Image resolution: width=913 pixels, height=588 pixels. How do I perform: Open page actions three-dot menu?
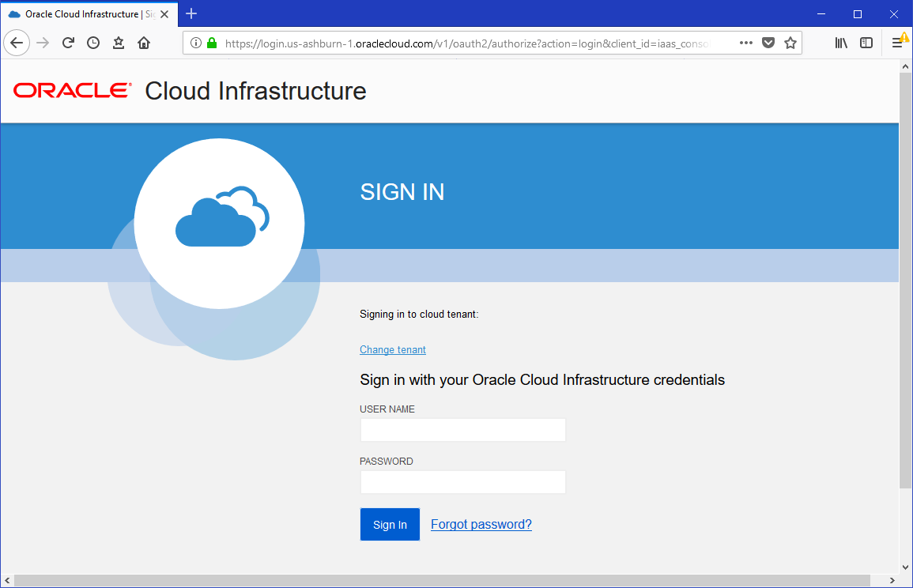[746, 43]
